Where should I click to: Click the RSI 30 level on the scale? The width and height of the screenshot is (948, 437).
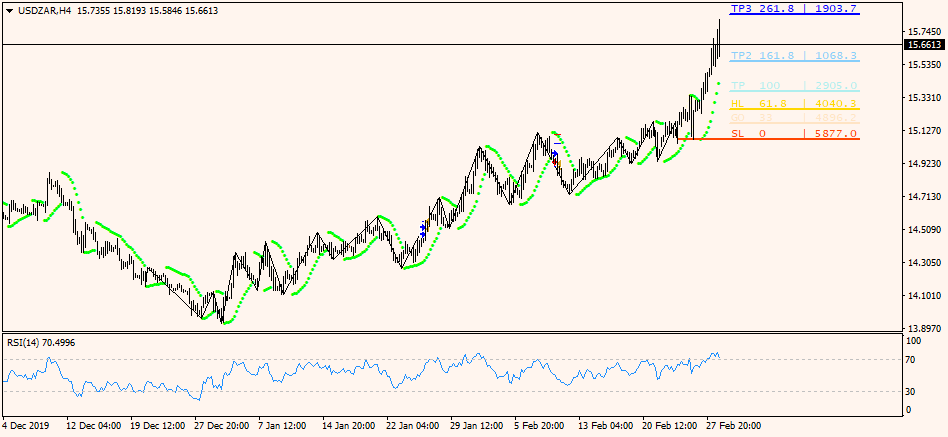(910, 391)
